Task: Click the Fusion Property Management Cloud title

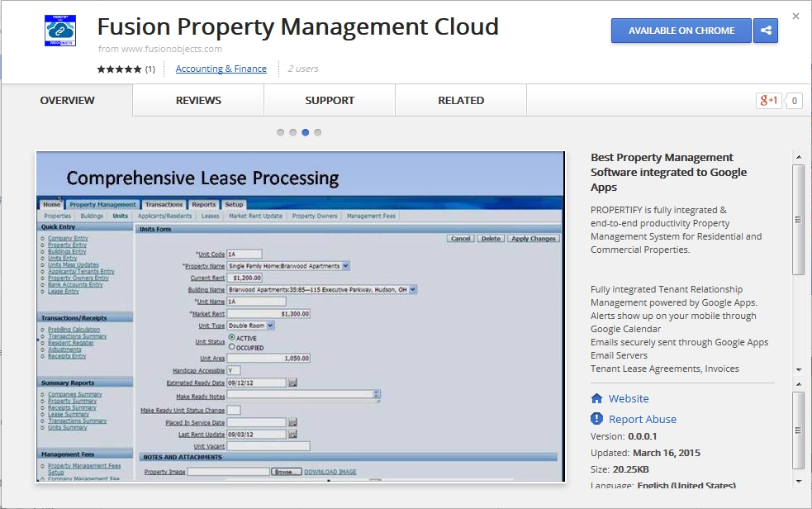Action: point(297,27)
